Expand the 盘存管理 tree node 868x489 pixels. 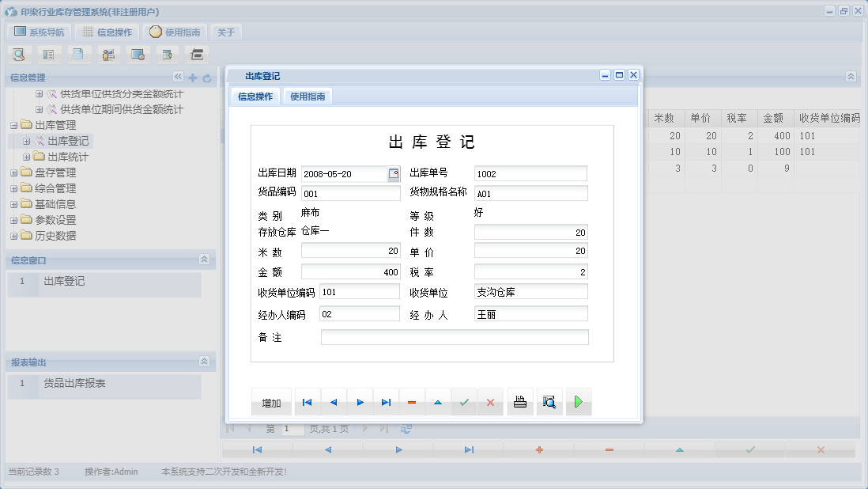click(x=13, y=174)
